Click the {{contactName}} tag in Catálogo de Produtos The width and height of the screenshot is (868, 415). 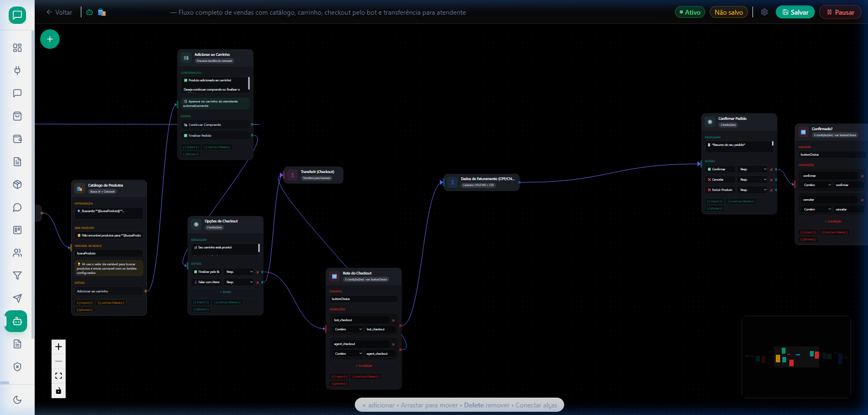click(111, 303)
